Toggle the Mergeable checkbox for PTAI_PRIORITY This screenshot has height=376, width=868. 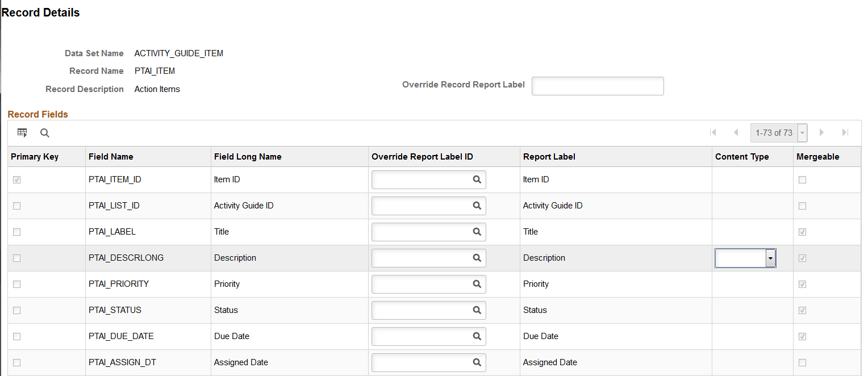coord(802,284)
